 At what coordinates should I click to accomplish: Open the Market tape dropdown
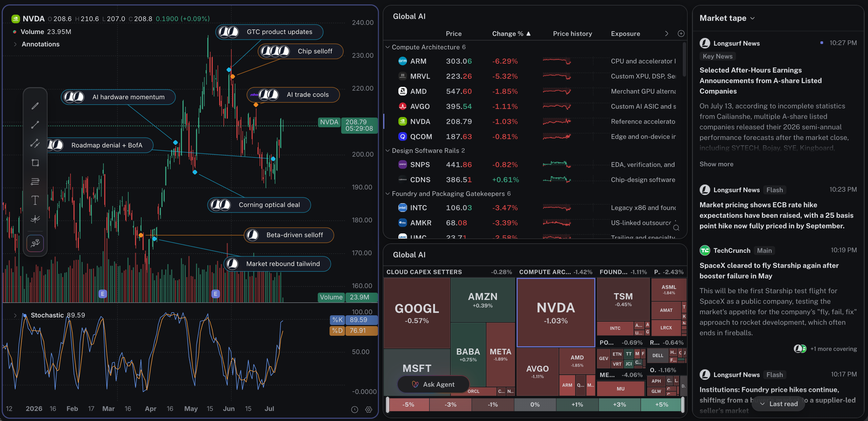pos(727,18)
